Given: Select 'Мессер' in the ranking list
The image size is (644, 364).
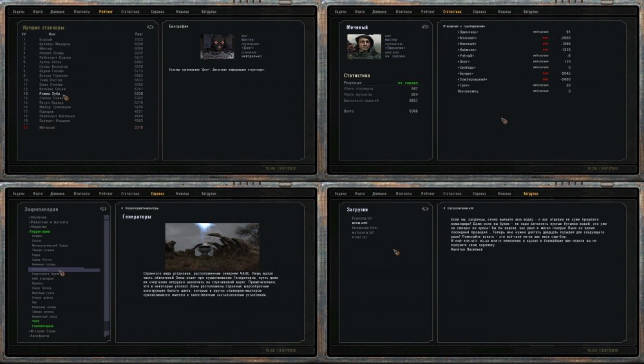Looking at the screenshot, I should coord(82,48).
